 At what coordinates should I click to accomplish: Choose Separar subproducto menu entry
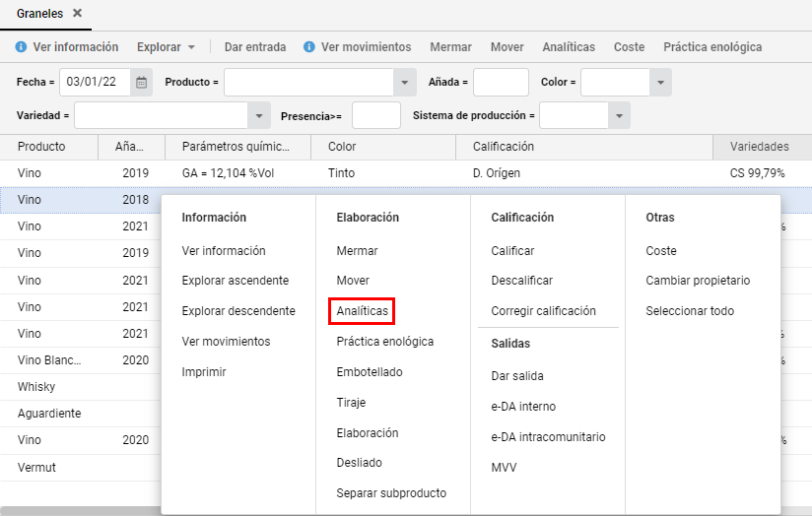(391, 493)
